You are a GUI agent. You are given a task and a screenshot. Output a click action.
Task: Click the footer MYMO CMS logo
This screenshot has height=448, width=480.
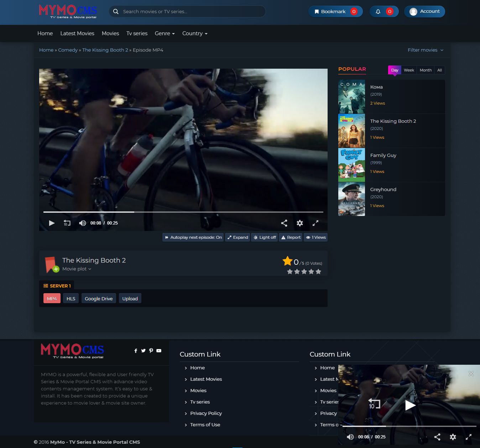(x=72, y=351)
